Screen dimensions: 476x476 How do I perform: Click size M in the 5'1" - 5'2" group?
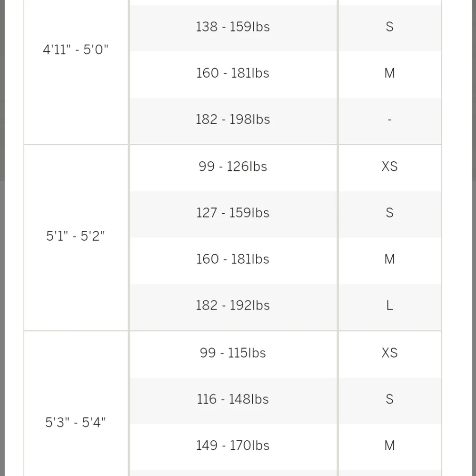[x=390, y=260]
